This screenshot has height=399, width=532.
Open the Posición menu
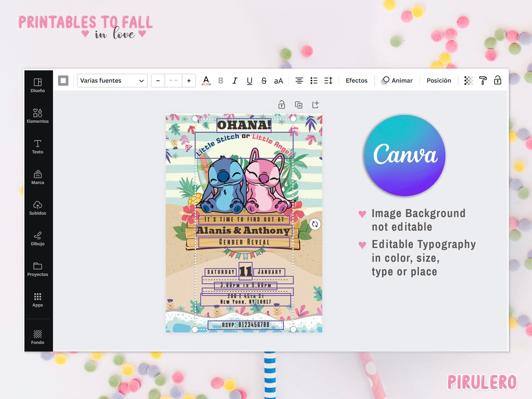438,80
